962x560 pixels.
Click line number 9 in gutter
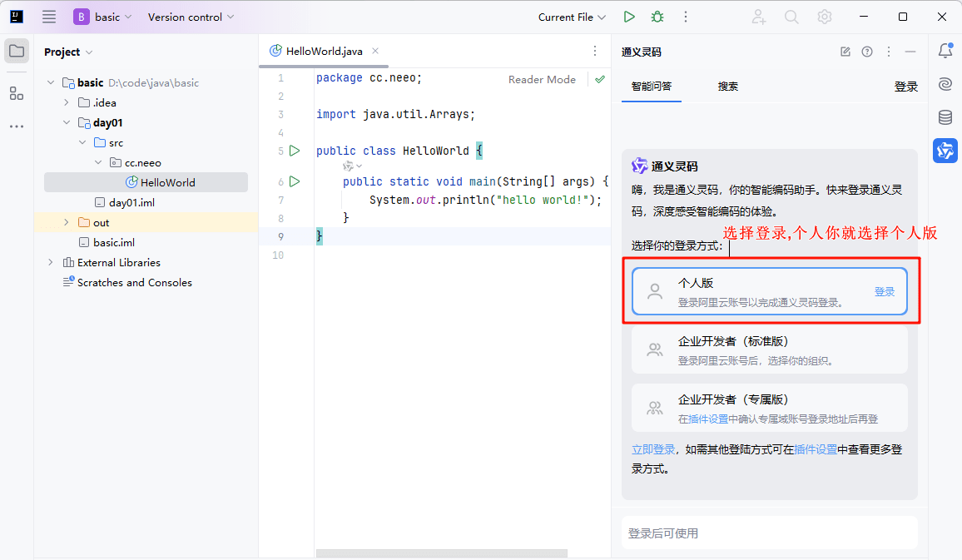click(281, 237)
